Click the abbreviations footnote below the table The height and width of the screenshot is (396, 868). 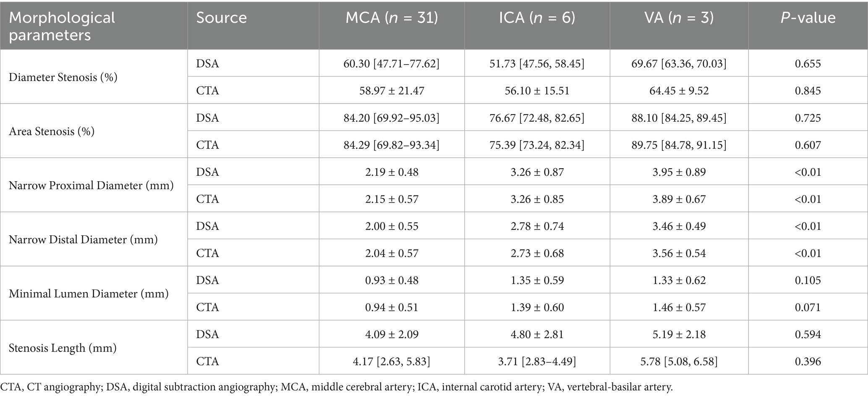336,387
